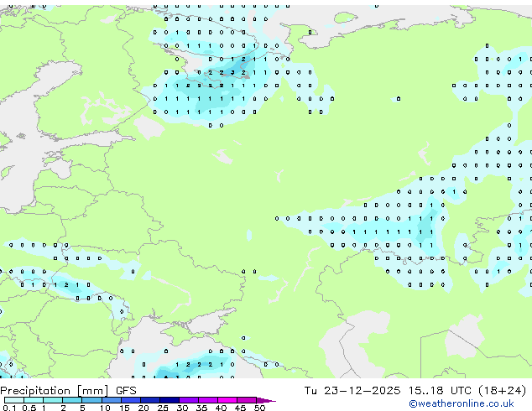This screenshot has height=411, width=532.
Task: Click the date text 'Tu 23-12-2025'
Action: (352, 391)
